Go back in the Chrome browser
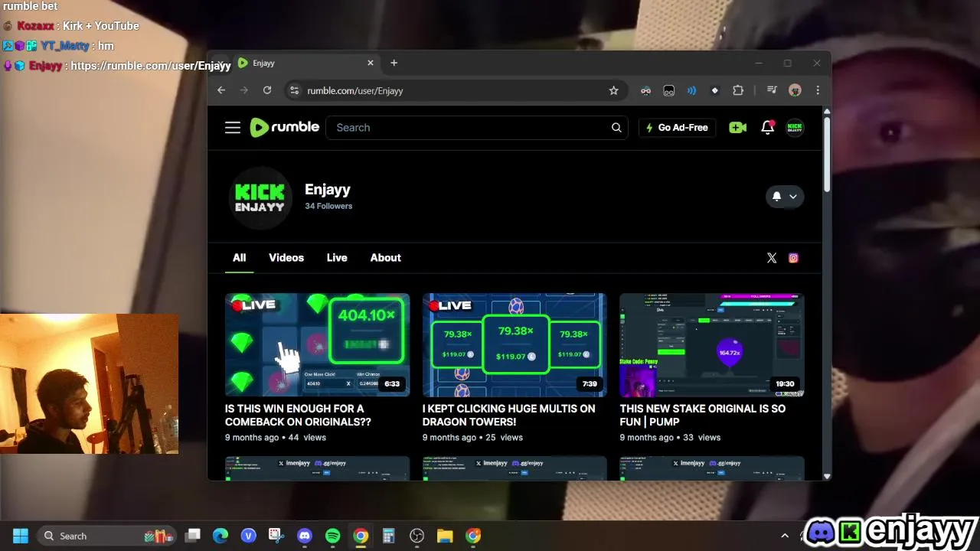The image size is (980, 551). (221, 90)
